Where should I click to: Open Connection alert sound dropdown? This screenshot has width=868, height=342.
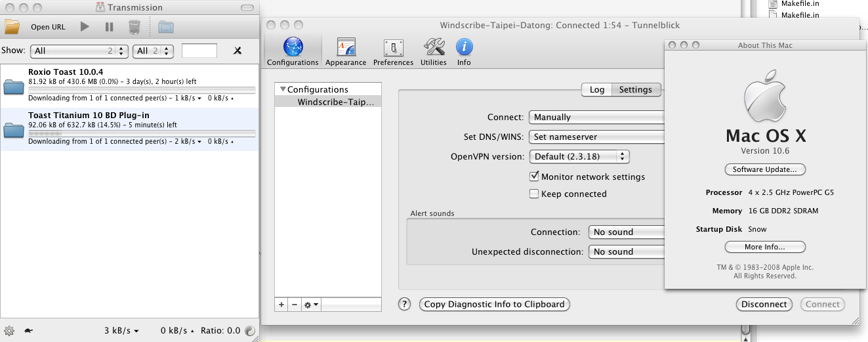coord(627,232)
